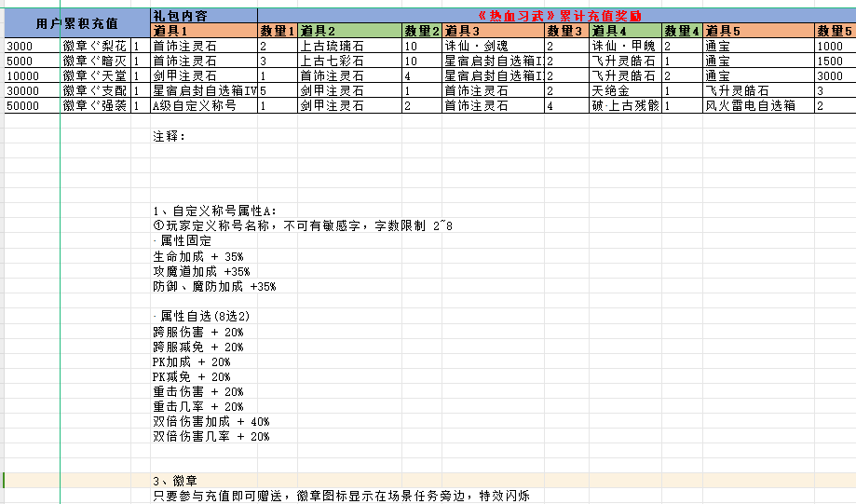
Task: Select the 用户累积充值 header cell
Action: [x=75, y=23]
